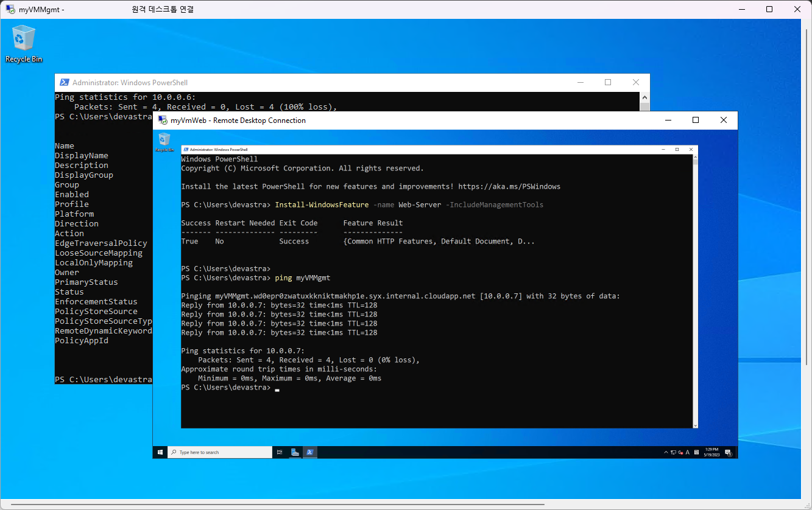Click the 'Copyright (C) Microsoft Corporation' line
This screenshot has width=812, height=510.
[x=302, y=168]
